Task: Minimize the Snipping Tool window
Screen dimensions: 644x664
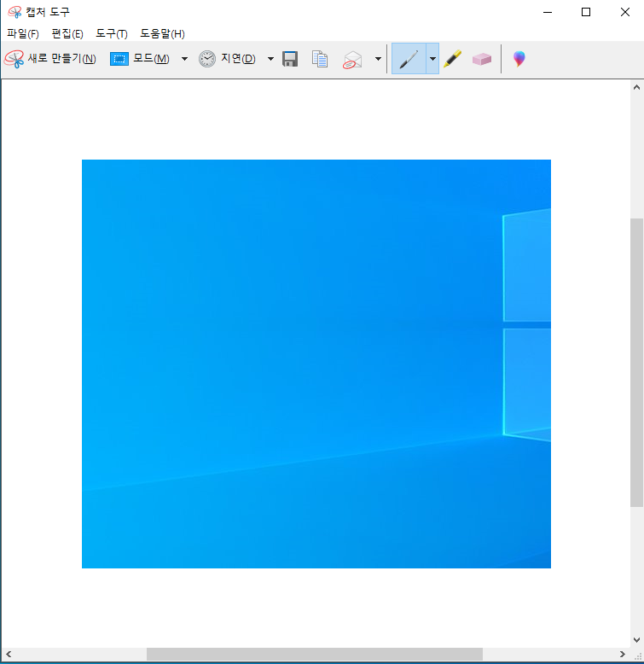Action: coord(548,12)
